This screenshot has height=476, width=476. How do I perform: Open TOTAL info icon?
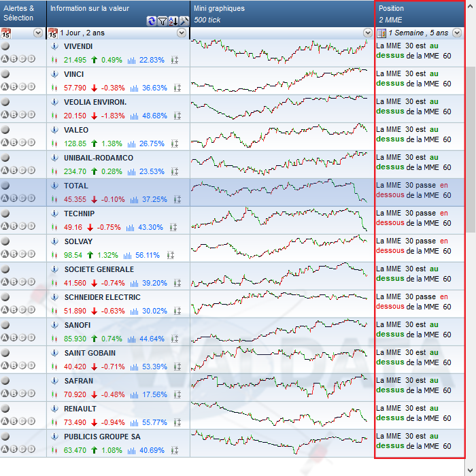54,186
